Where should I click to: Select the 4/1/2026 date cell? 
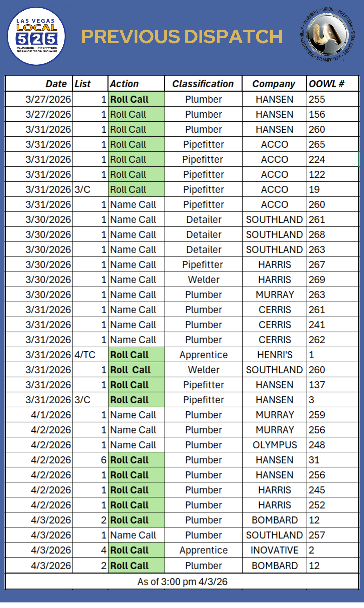tap(51, 415)
